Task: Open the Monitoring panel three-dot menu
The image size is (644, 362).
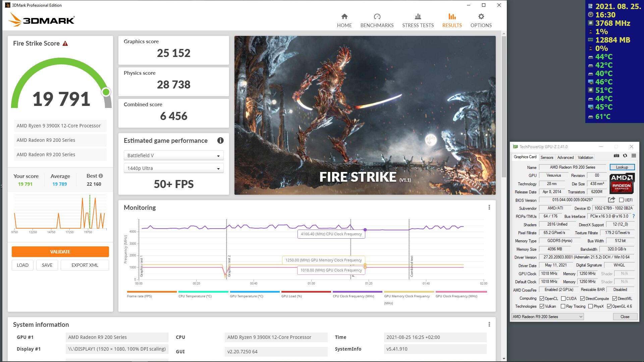Action: pyautogui.click(x=489, y=207)
